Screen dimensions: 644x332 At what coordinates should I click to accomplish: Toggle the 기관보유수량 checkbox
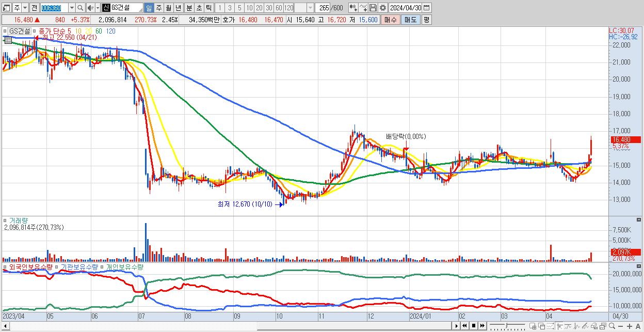(x=58, y=267)
